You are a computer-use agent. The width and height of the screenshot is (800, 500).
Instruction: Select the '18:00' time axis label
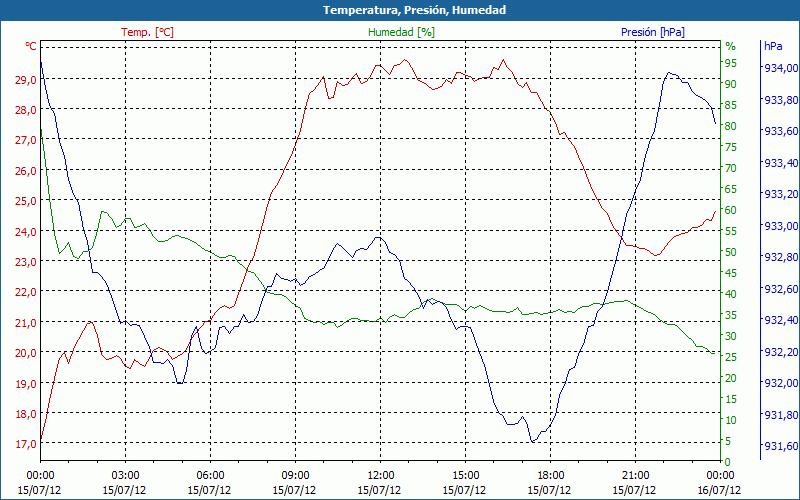click(x=550, y=476)
